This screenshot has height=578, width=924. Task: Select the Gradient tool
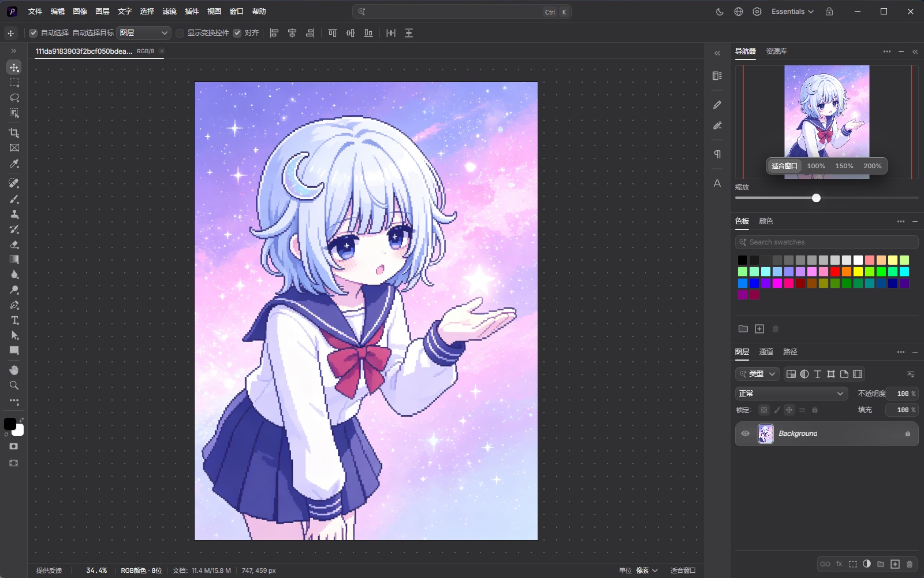point(14,260)
